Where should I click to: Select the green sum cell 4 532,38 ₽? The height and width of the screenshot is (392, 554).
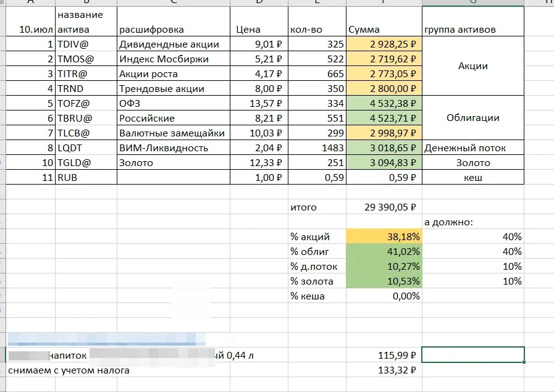pyautogui.click(x=384, y=103)
